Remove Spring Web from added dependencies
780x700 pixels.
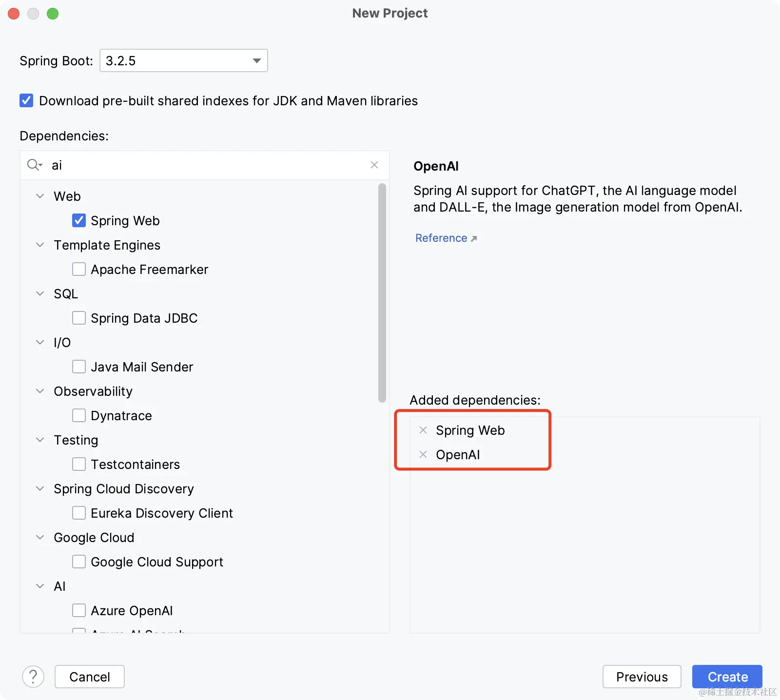point(423,430)
